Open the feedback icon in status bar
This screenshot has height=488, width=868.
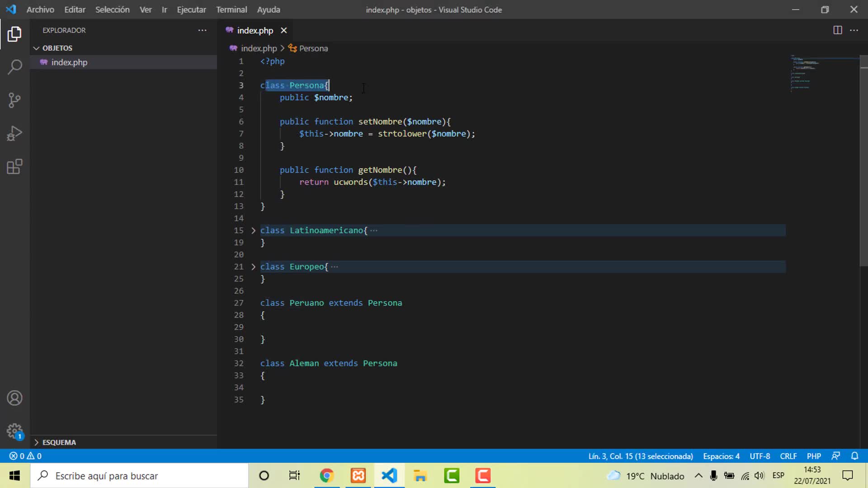[x=836, y=456]
